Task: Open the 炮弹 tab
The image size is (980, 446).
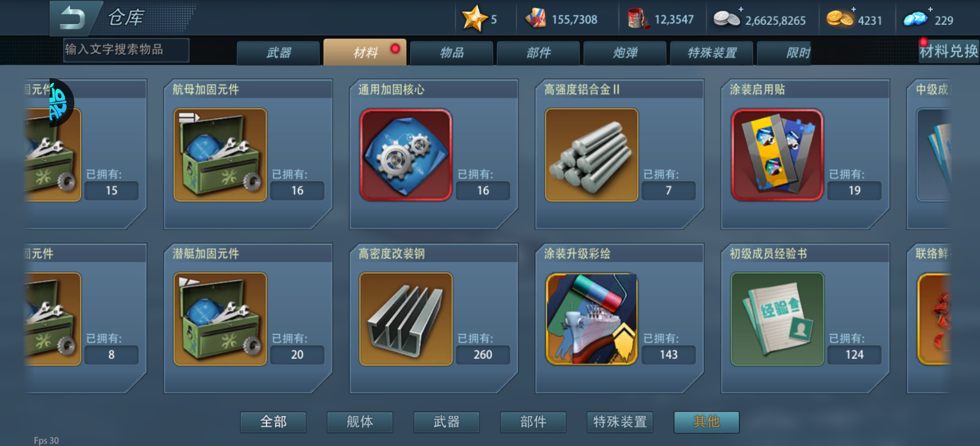Action: tap(625, 53)
